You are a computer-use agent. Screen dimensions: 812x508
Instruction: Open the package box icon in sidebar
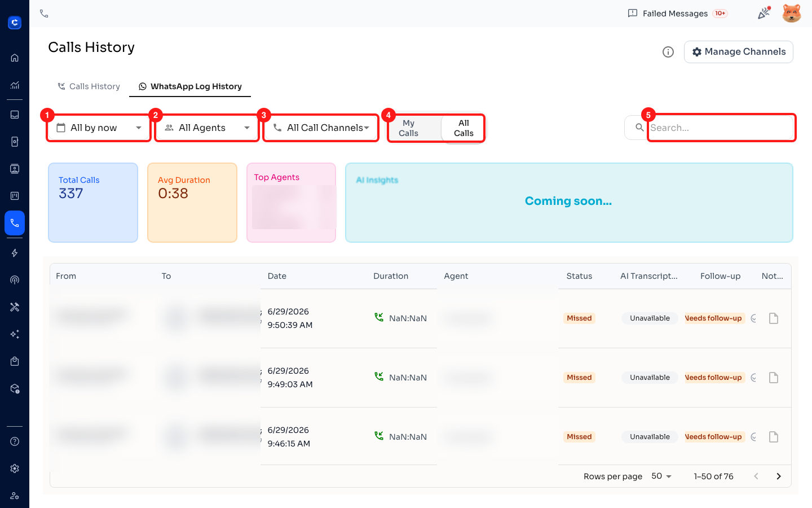pos(15,388)
